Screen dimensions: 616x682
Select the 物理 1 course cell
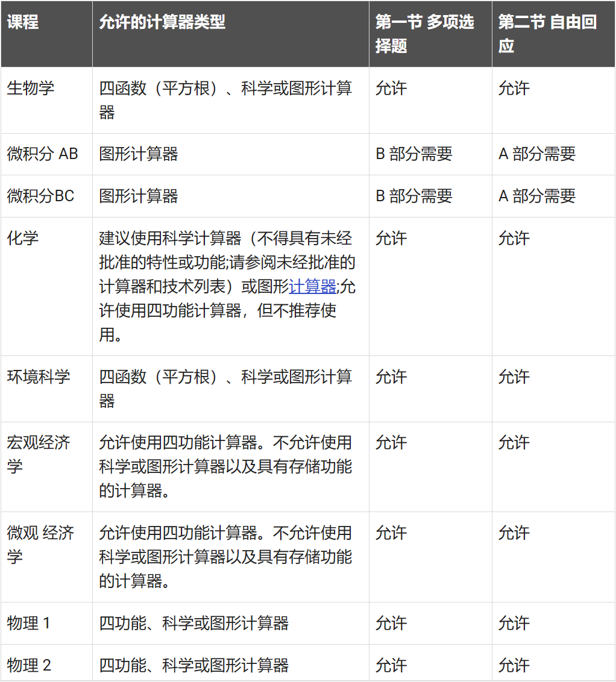point(29,623)
